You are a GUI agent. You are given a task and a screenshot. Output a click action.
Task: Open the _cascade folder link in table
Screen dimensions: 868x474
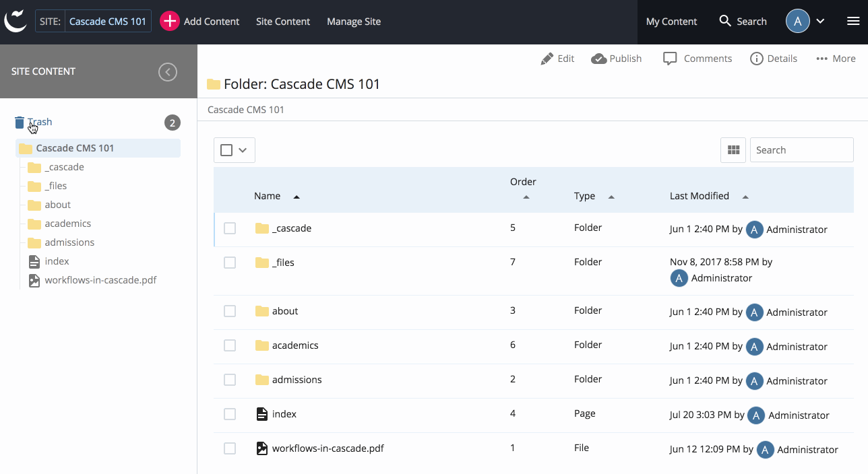(x=292, y=228)
